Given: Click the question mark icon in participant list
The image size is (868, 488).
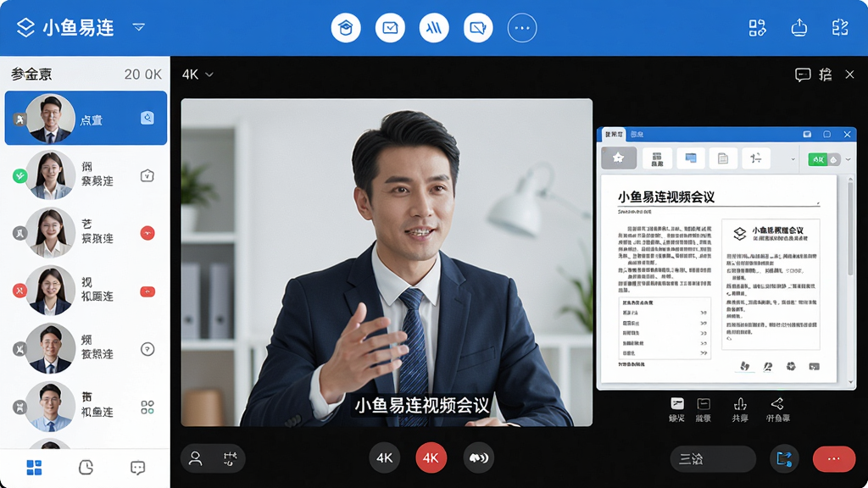Looking at the screenshot, I should click(x=147, y=349).
